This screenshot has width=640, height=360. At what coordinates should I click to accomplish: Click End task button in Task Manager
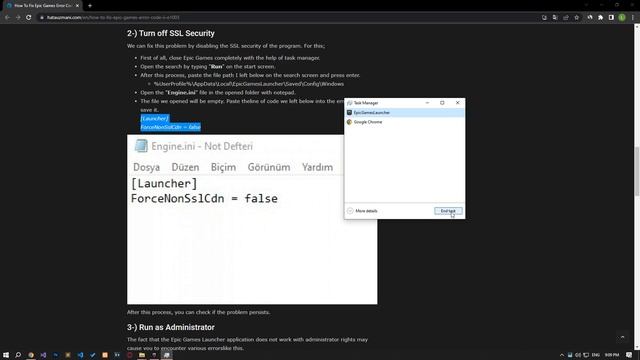[448, 211]
